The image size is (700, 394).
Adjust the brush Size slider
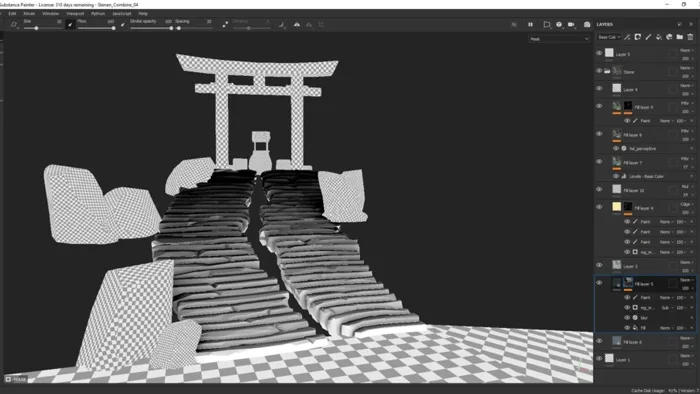coord(42,28)
